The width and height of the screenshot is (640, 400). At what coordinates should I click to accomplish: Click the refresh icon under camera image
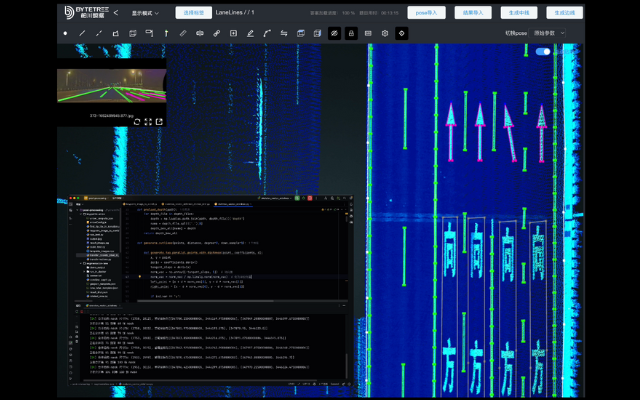coord(137,121)
